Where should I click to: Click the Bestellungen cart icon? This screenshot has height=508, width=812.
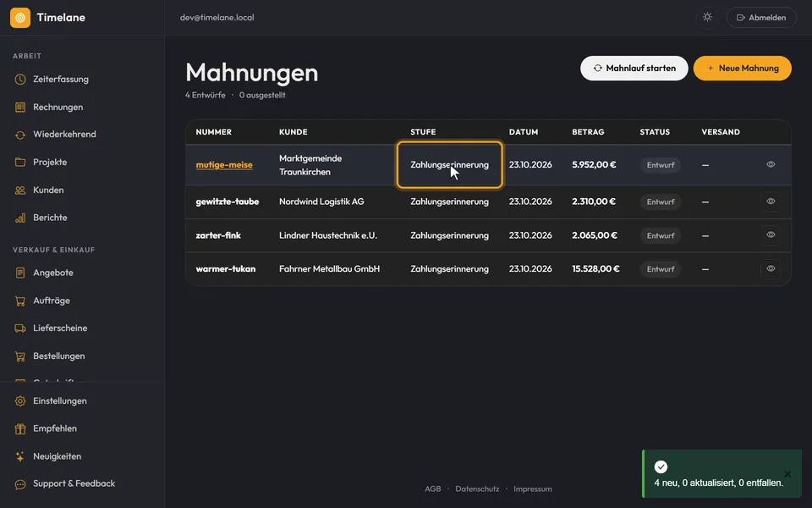point(20,356)
